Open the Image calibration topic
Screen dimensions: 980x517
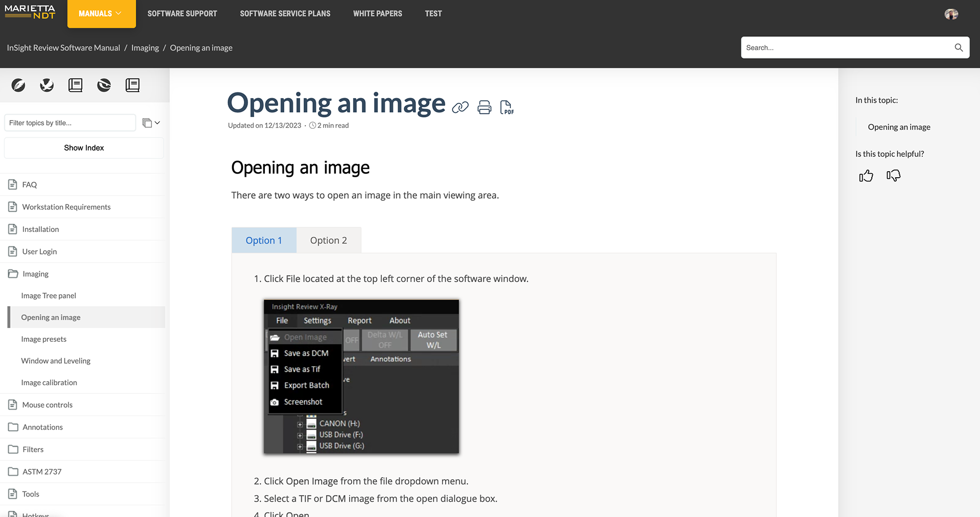click(49, 383)
